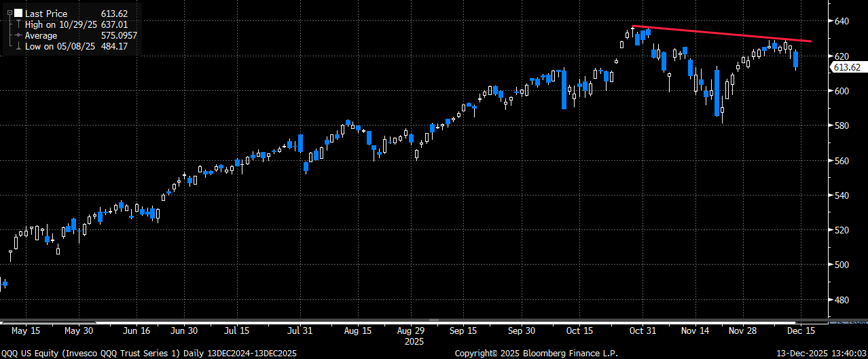868x359 pixels.
Task: Click the Oct 15 date label
Action: 581,331
